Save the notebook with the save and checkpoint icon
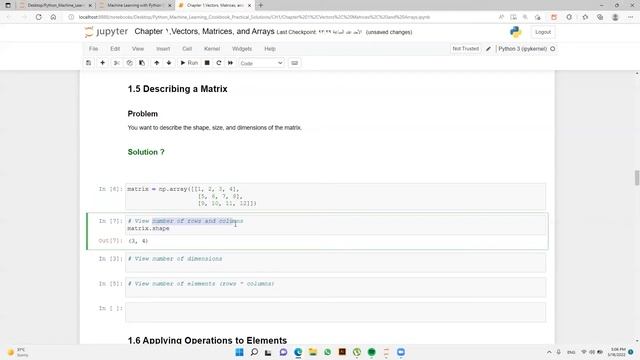640x360 pixels. pyautogui.click(x=89, y=63)
